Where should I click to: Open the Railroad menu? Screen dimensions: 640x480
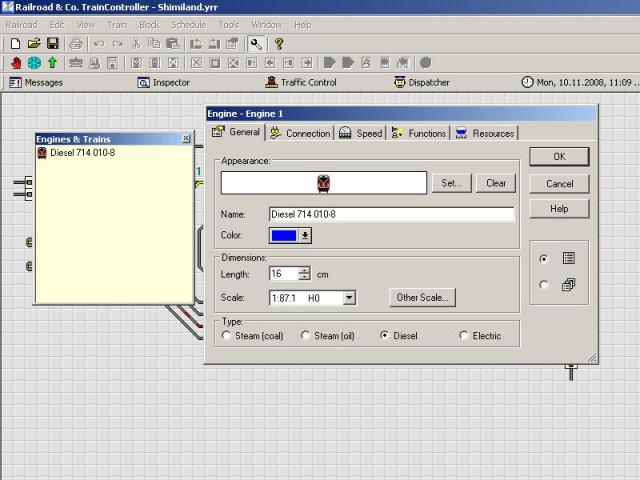tap(22, 25)
